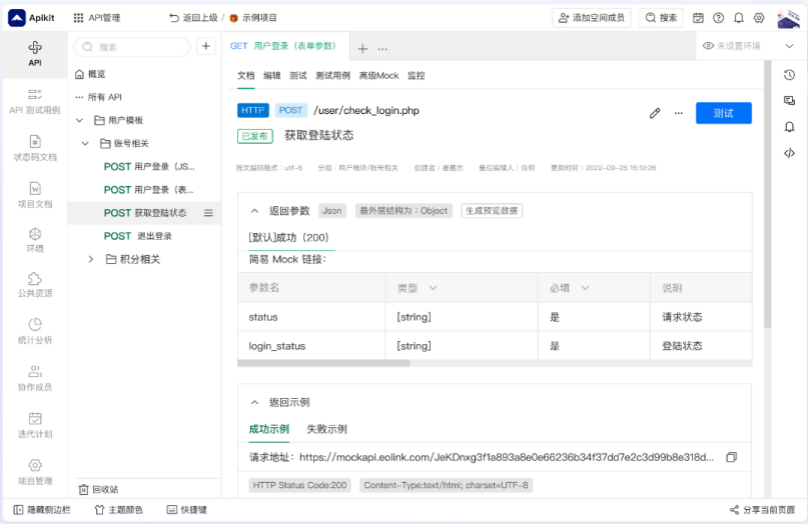The height and width of the screenshot is (526, 810).
Task: Click the horizontal scrollbar under parameters table
Action: click(323, 363)
